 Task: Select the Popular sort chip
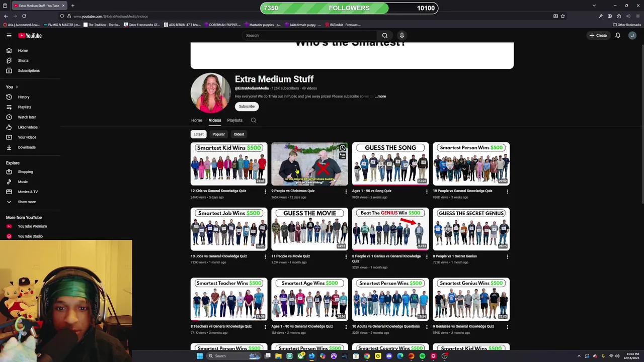pos(218,134)
